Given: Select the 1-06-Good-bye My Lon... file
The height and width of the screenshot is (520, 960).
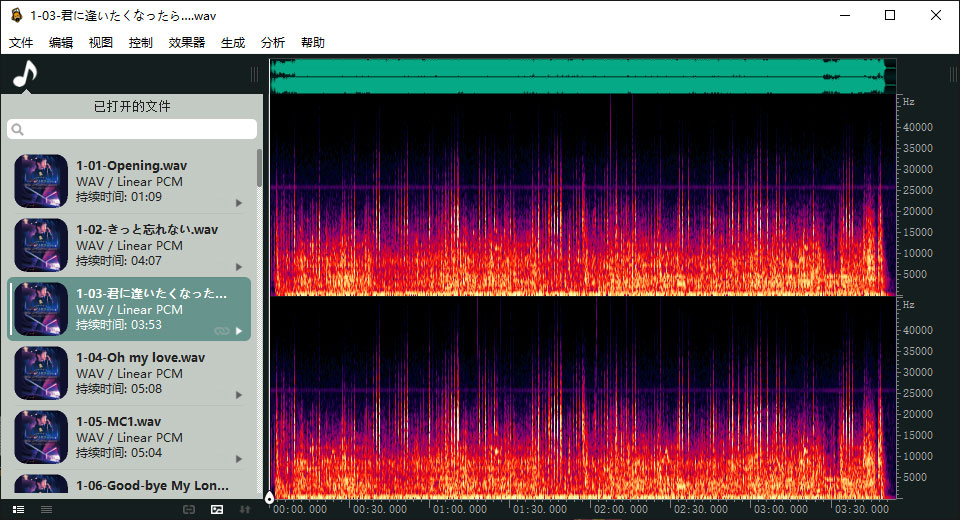Looking at the screenshot, I should [x=152, y=486].
